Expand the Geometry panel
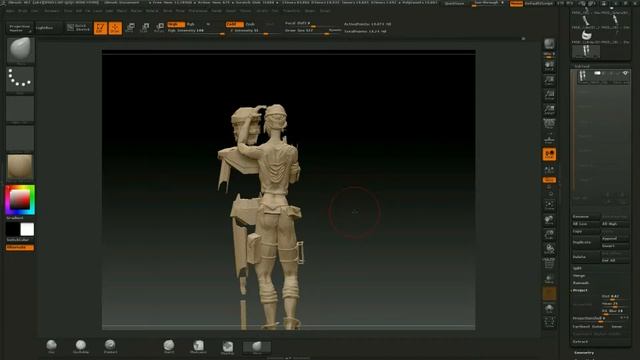 (x=584, y=353)
